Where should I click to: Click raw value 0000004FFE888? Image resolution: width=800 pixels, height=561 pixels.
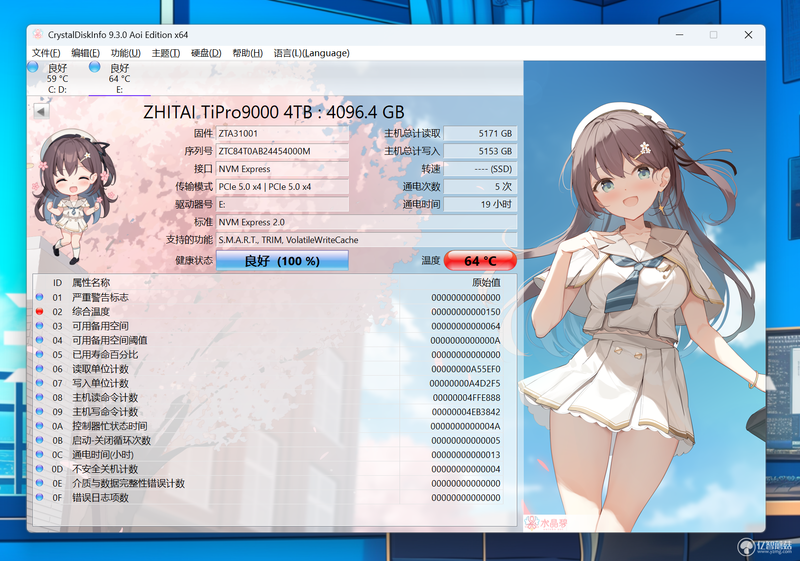(x=466, y=397)
